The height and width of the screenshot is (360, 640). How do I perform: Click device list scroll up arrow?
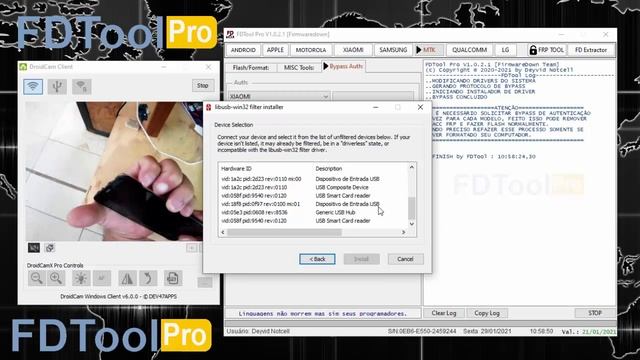point(411,167)
